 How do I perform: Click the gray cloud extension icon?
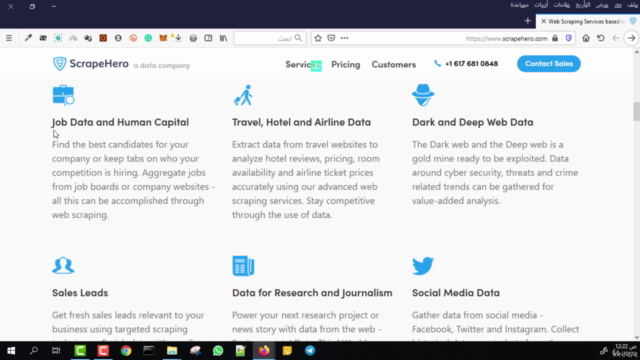(x=73, y=38)
